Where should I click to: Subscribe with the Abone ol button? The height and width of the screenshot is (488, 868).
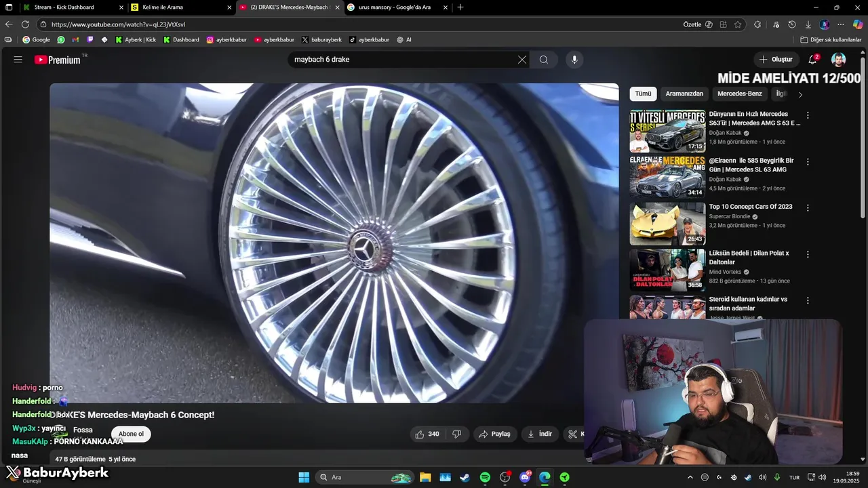pyautogui.click(x=131, y=434)
